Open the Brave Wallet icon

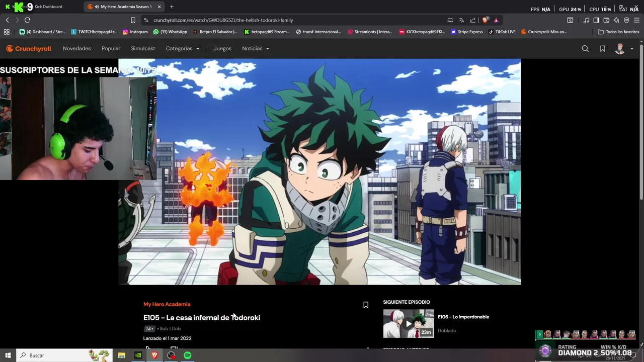click(606, 20)
